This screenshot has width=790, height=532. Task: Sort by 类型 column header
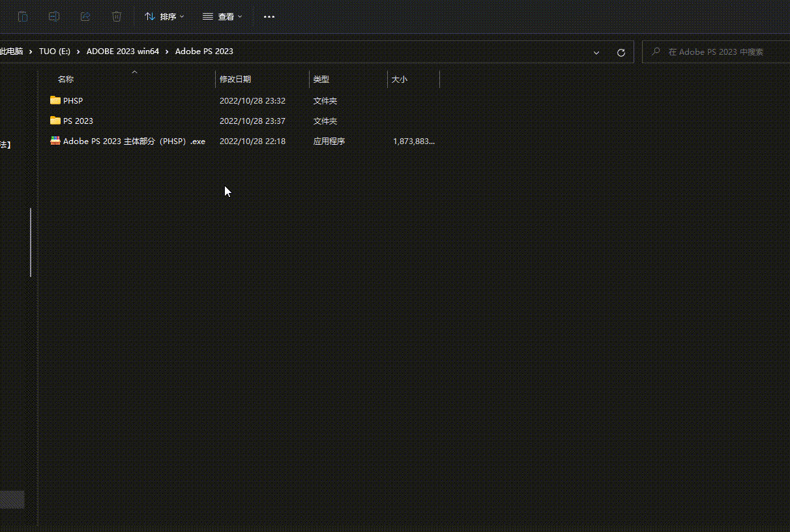pos(321,79)
